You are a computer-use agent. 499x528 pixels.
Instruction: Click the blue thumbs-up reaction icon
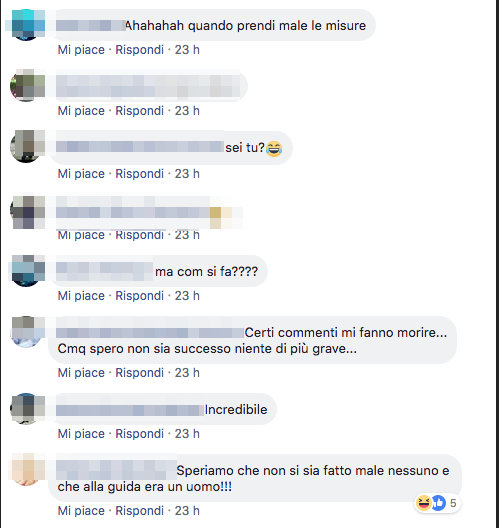point(438,503)
